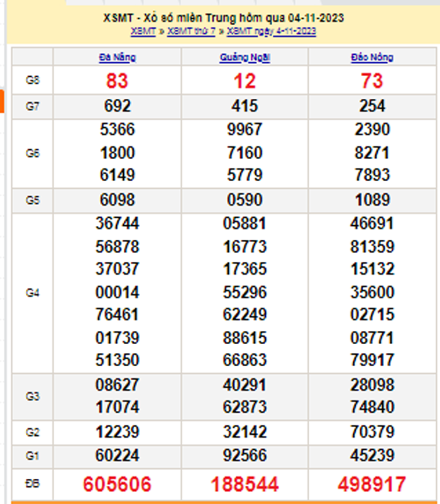Click the page title XSMT heading
Image resolution: width=440 pixels, height=504 pixels.
(x=223, y=18)
